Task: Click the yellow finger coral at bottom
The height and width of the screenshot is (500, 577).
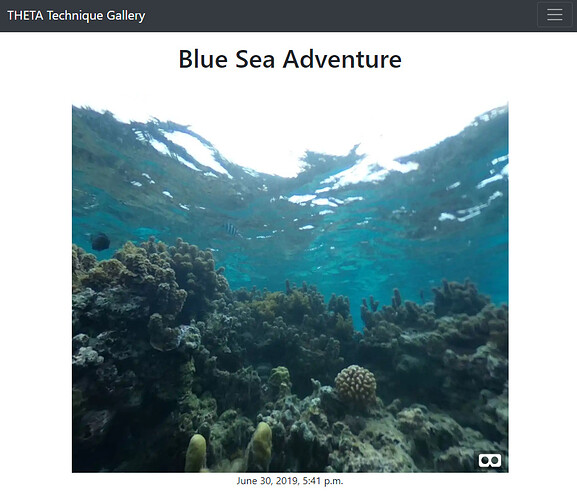Action: tap(195, 453)
